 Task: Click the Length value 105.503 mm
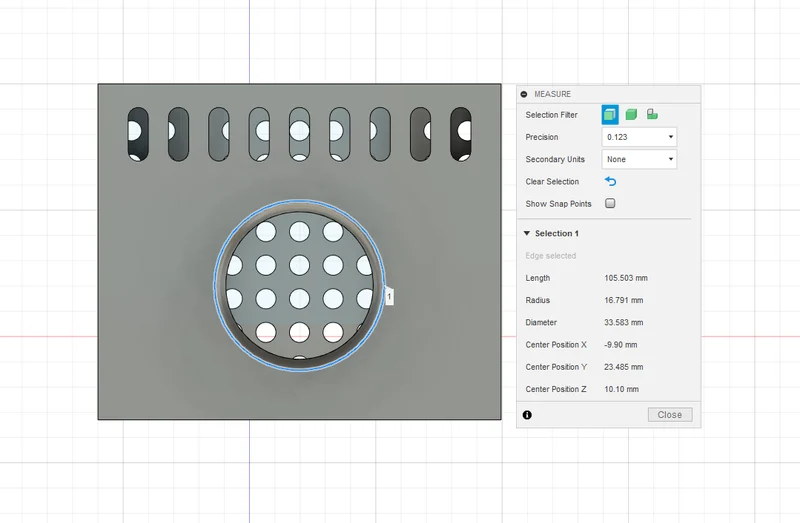point(626,278)
